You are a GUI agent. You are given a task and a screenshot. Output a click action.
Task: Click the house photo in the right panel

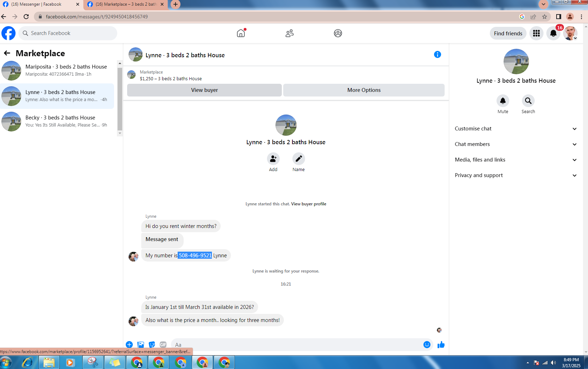pyautogui.click(x=516, y=61)
